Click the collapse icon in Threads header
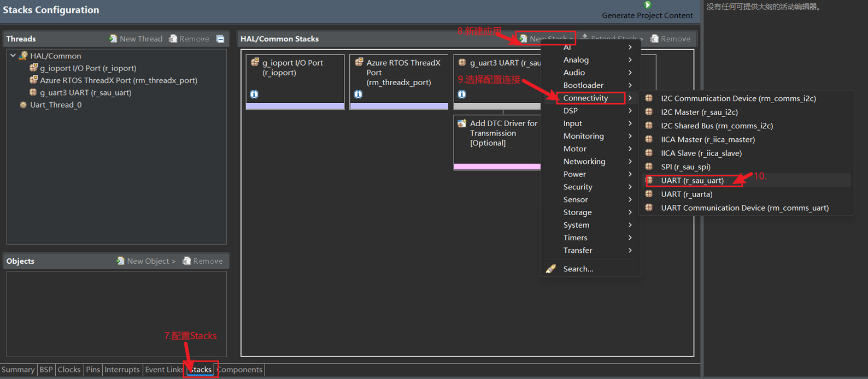This screenshot has width=868, height=379. click(220, 39)
